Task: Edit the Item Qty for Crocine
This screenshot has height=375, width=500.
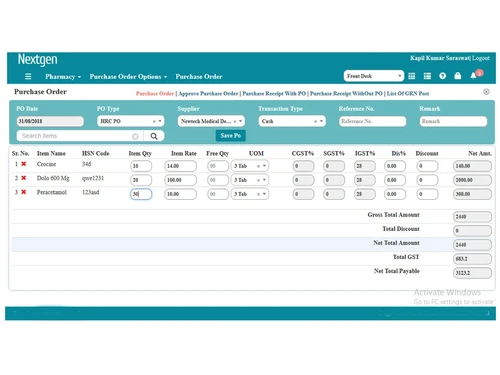Action: click(141, 166)
